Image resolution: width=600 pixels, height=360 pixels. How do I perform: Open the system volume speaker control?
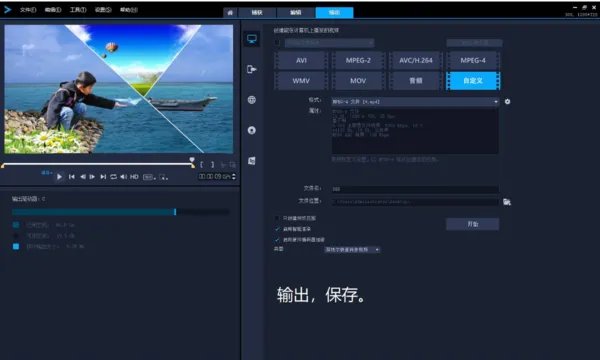coord(124,177)
